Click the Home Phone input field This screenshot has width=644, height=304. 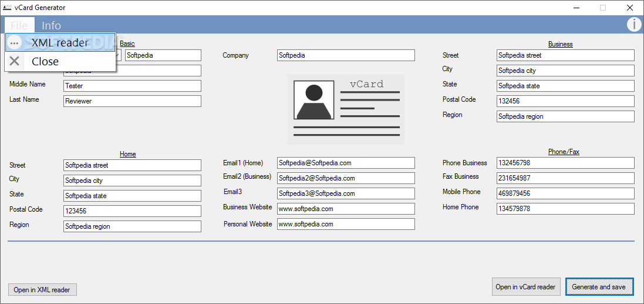(x=565, y=209)
